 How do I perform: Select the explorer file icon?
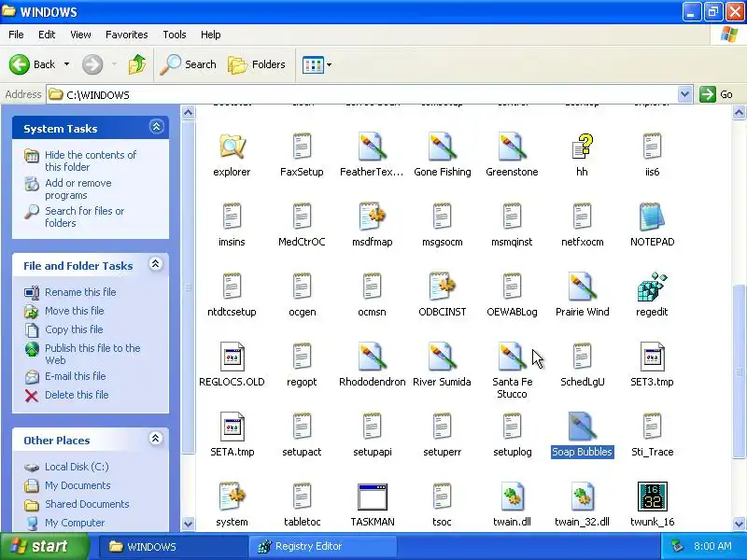click(232, 147)
